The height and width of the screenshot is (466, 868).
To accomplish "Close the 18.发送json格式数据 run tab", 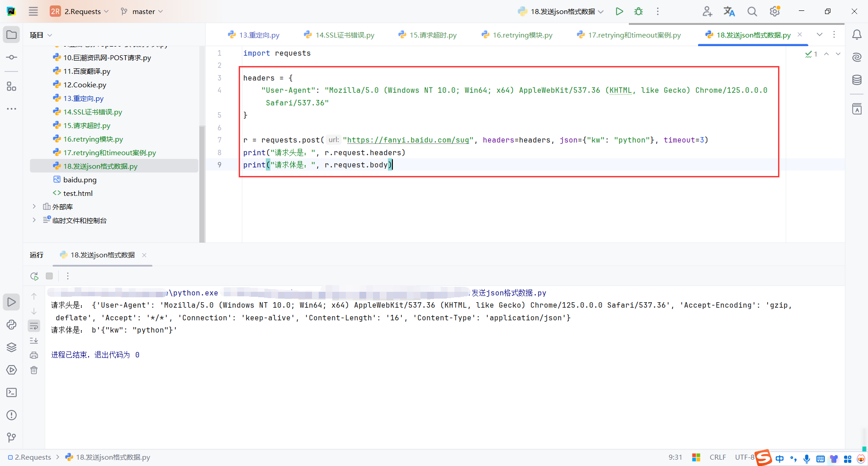I will coord(144,255).
